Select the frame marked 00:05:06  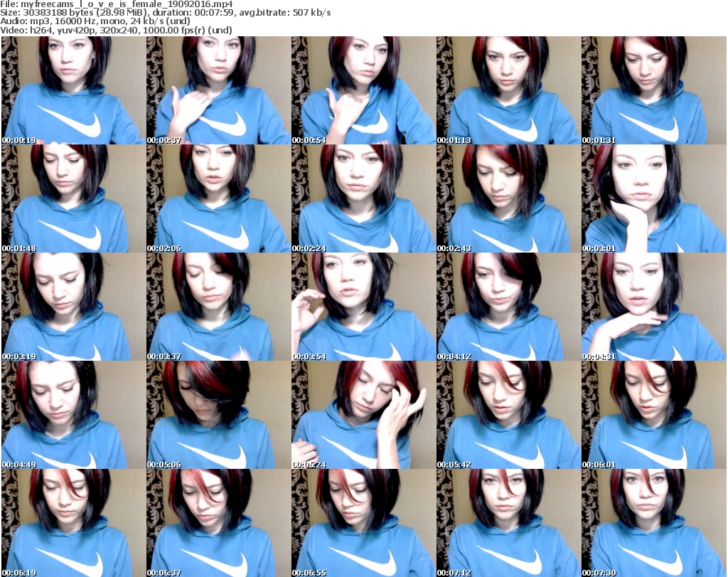click(218, 415)
